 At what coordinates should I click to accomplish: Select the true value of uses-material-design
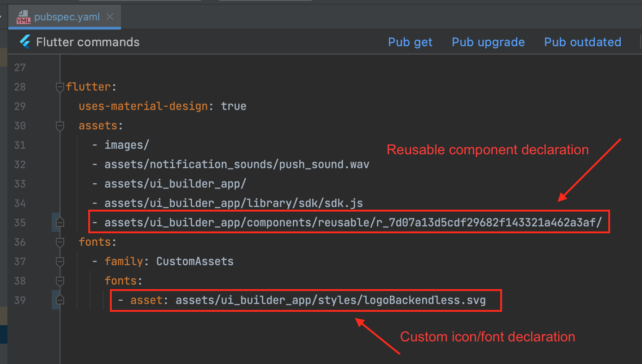pos(234,106)
